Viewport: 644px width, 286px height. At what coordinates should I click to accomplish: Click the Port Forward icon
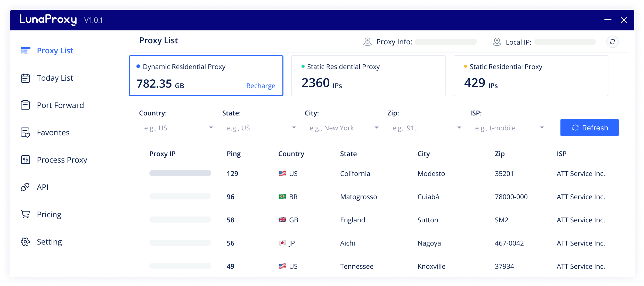click(26, 105)
